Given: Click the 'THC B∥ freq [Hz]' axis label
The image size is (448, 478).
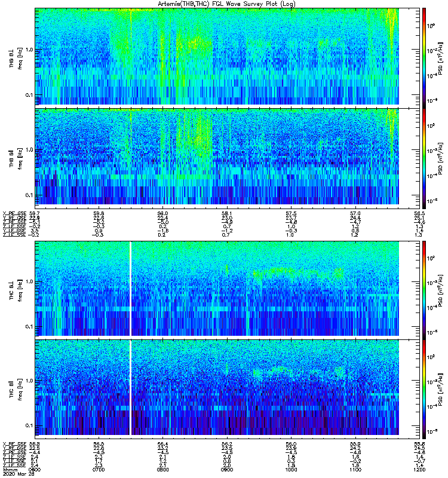Looking at the screenshot, I should (16, 390).
